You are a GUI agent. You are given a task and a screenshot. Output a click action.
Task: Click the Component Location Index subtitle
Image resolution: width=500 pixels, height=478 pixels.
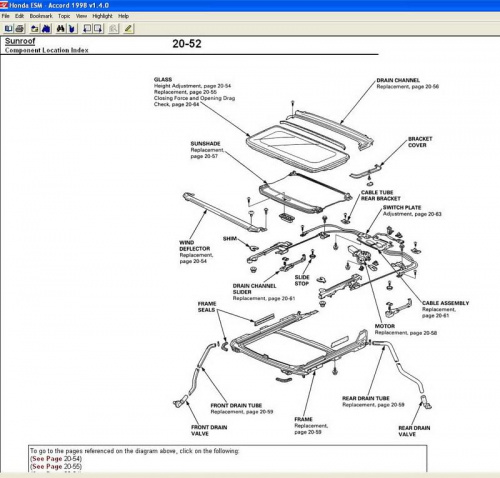coord(47,50)
